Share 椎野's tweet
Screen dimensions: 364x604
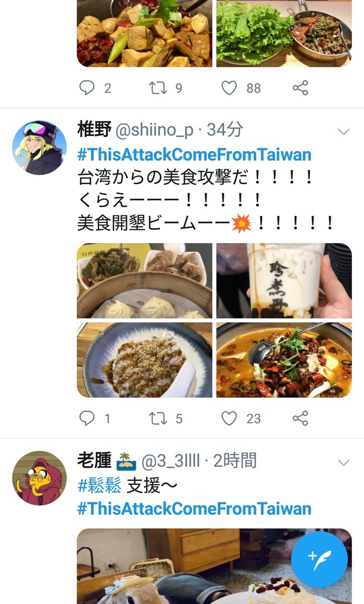coord(300,418)
